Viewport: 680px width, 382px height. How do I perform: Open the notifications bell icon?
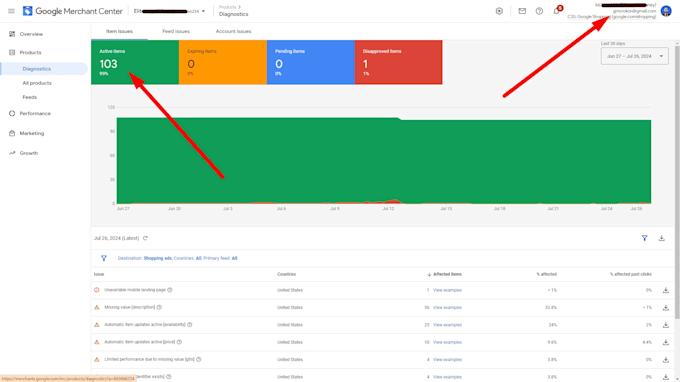point(556,11)
